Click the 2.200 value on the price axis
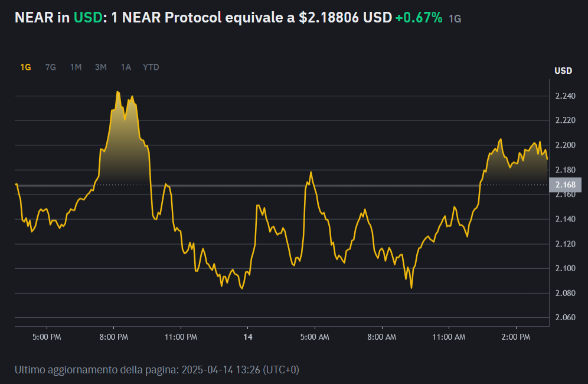The height and width of the screenshot is (384, 588). click(x=565, y=145)
